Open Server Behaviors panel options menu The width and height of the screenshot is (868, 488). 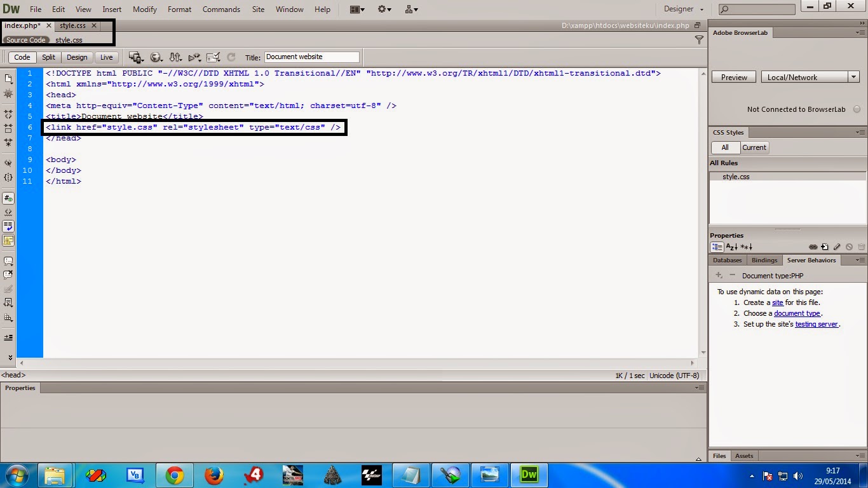[x=860, y=261]
